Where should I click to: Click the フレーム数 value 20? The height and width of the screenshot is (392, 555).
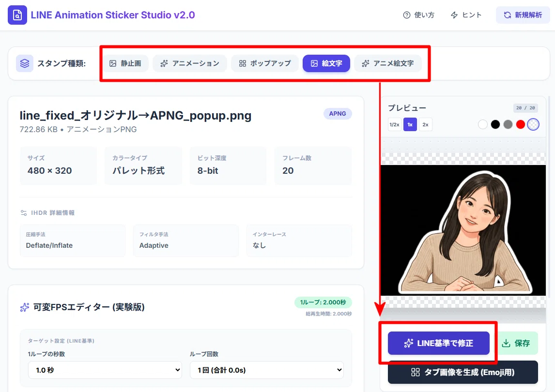click(288, 170)
